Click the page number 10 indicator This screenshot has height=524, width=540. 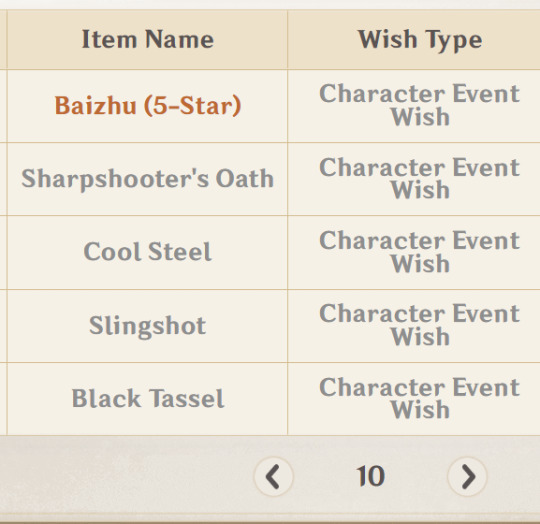[371, 476]
